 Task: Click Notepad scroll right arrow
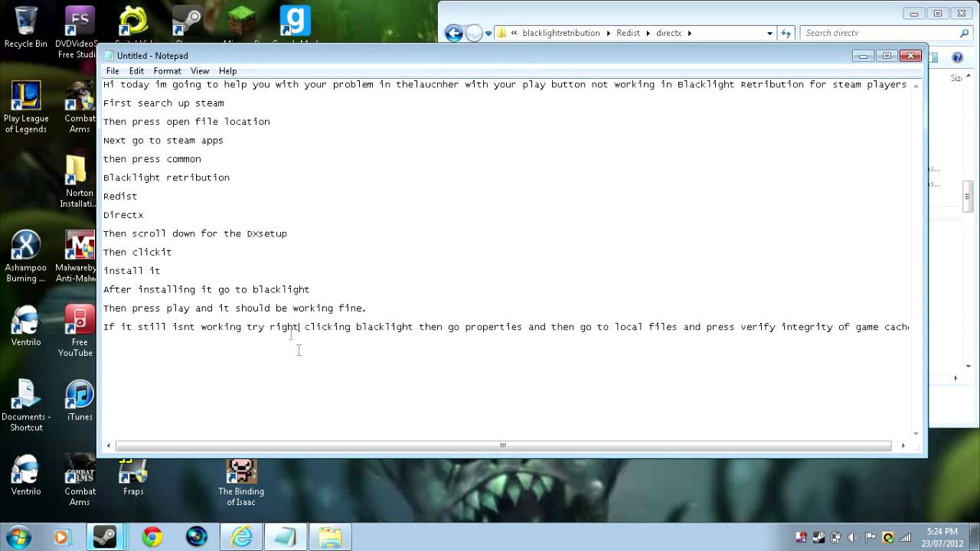pyautogui.click(x=903, y=445)
